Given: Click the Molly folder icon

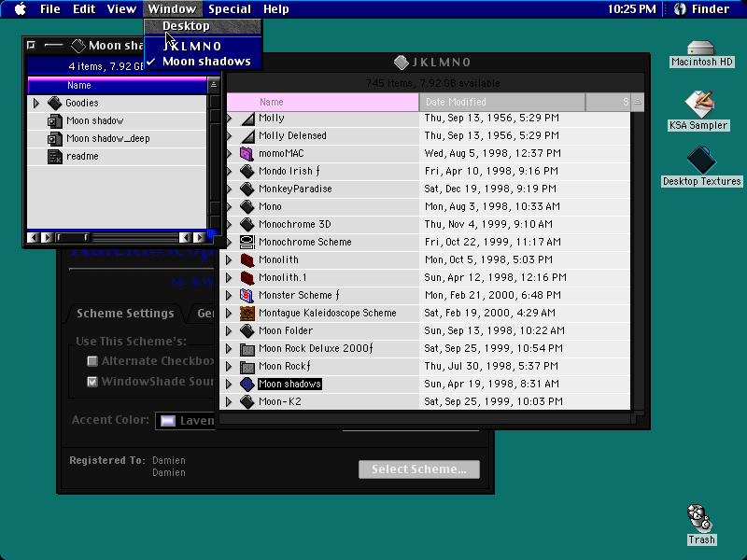Looking at the screenshot, I should (247, 119).
